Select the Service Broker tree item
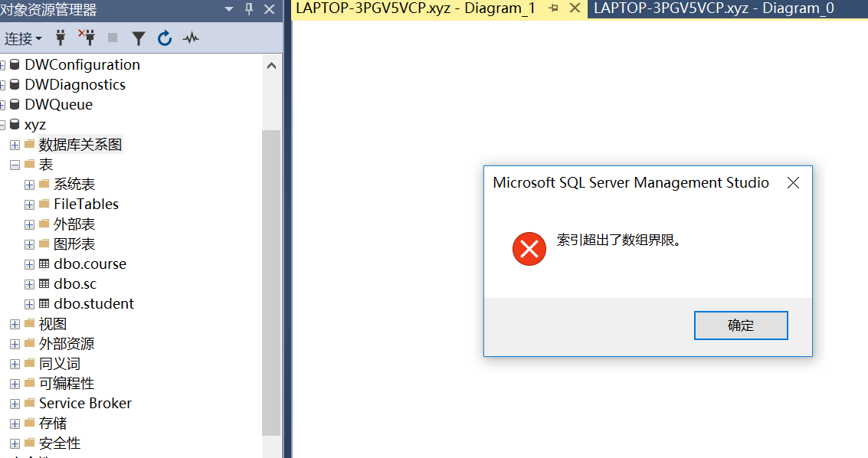868x458 pixels. coord(85,403)
